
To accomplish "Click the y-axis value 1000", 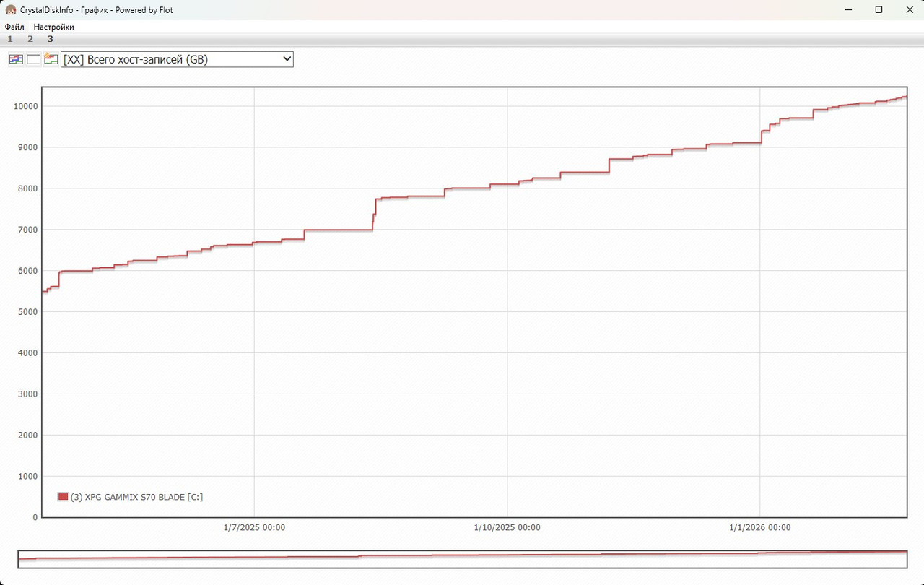I will click(28, 476).
